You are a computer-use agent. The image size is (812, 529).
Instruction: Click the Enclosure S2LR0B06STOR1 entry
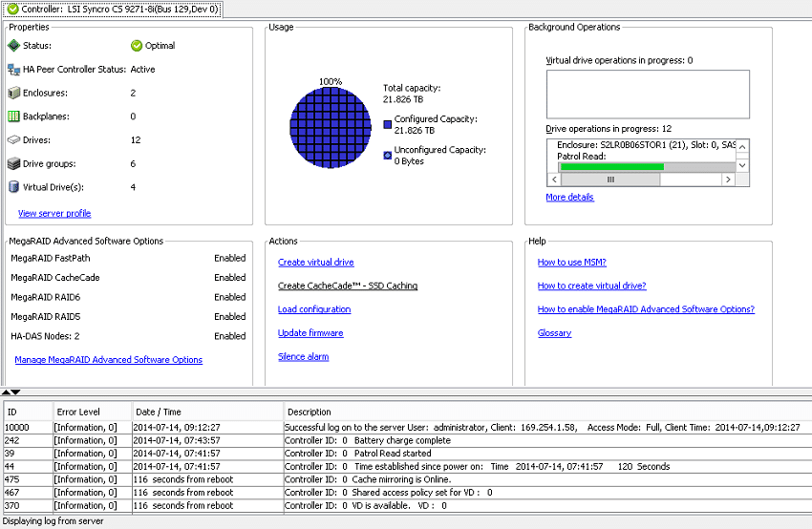(x=647, y=145)
